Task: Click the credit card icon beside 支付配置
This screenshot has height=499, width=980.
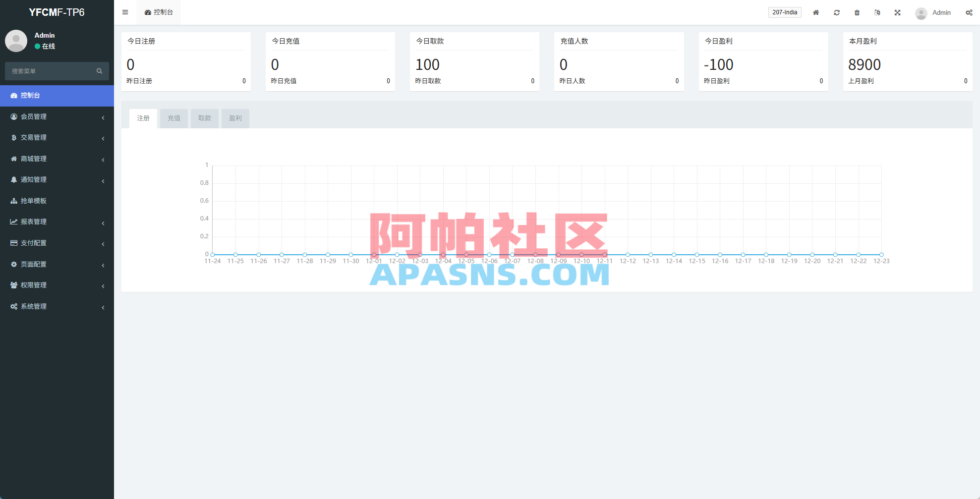Action: coord(14,243)
